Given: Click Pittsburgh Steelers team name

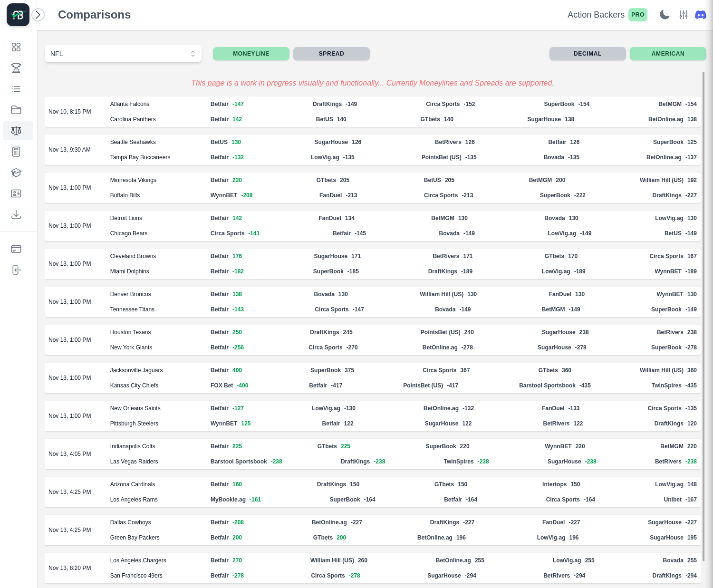Looking at the screenshot, I should click(134, 424).
